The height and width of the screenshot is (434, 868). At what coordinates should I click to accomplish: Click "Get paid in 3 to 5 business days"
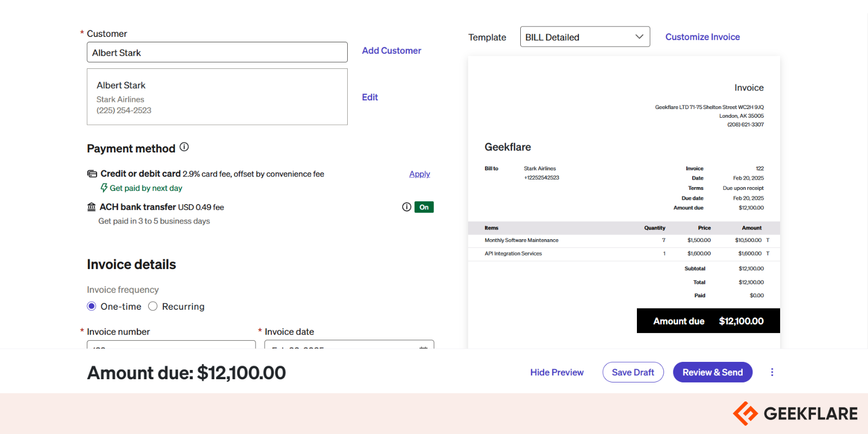pos(154,221)
